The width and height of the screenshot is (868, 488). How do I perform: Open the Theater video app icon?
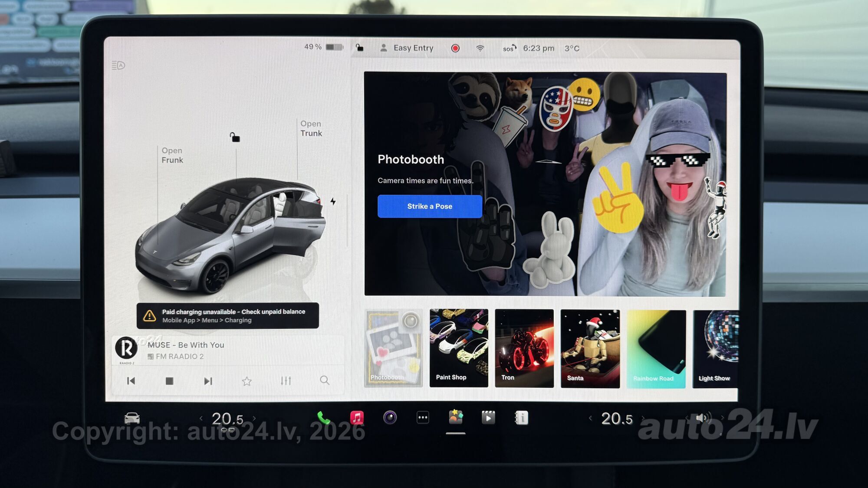[x=488, y=418]
